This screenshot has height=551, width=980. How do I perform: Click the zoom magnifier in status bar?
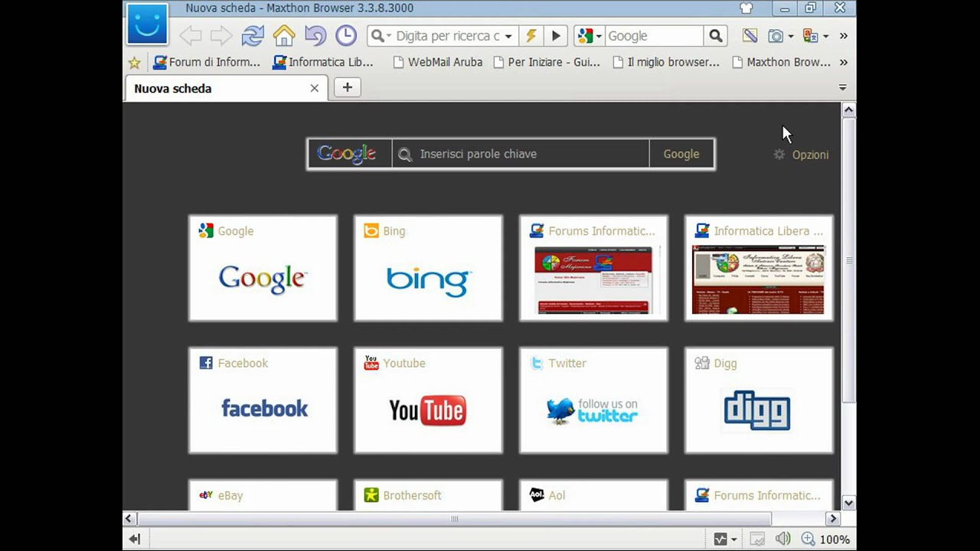[x=808, y=540]
